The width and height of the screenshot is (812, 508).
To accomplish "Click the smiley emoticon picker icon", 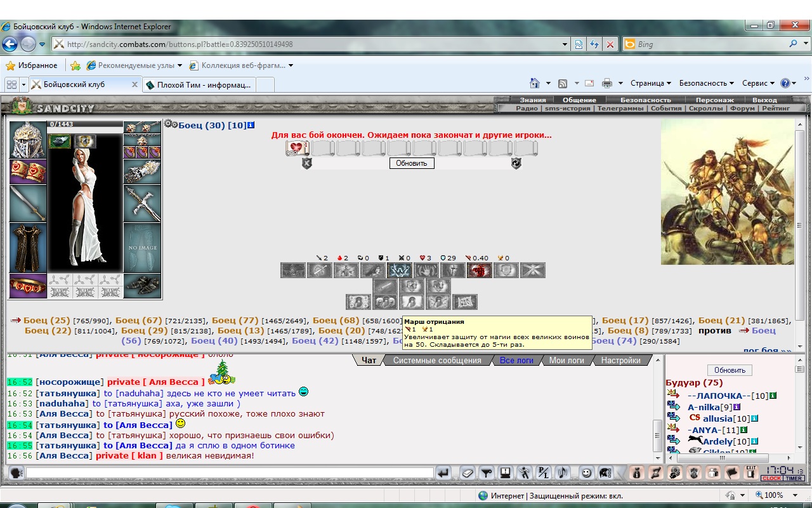I will pyautogui.click(x=587, y=472).
